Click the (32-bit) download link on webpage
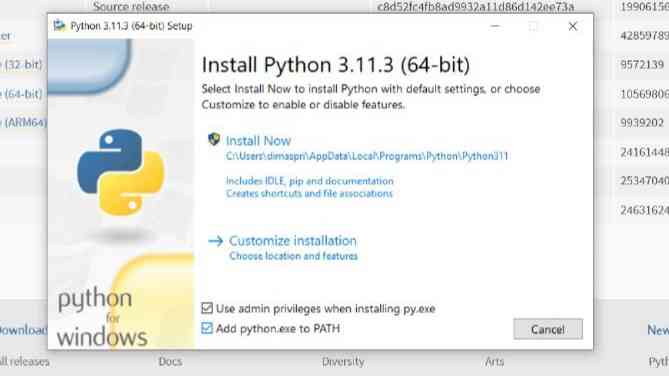 (x=21, y=64)
